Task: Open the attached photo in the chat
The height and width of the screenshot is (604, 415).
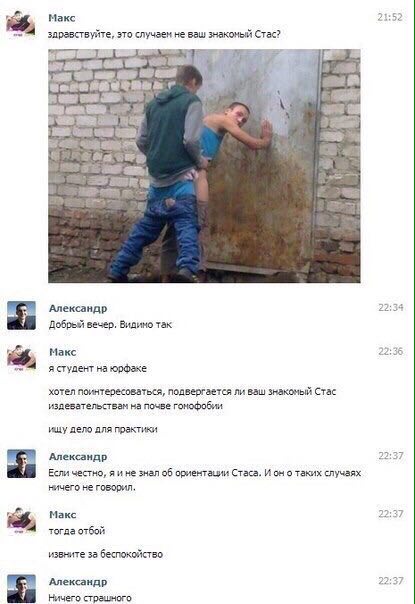Action: click(204, 166)
